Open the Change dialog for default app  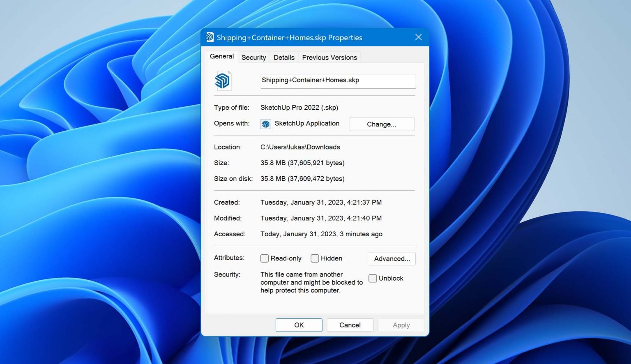(381, 124)
